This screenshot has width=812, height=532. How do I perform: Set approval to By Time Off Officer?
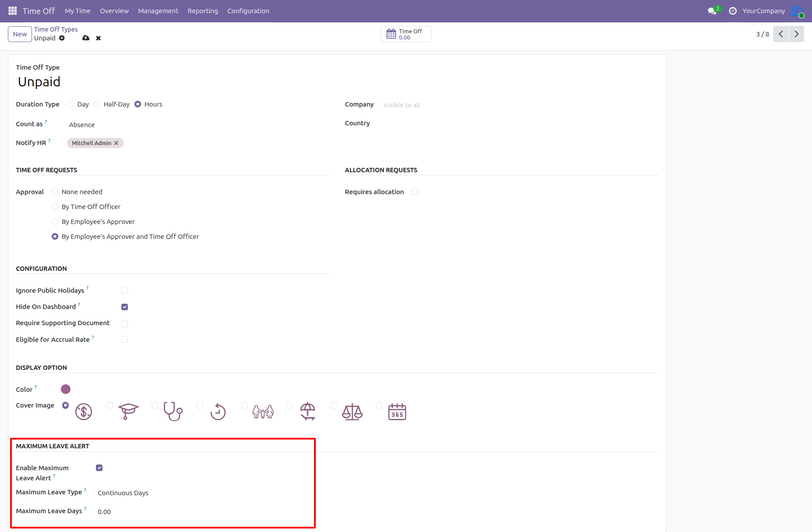click(x=55, y=207)
